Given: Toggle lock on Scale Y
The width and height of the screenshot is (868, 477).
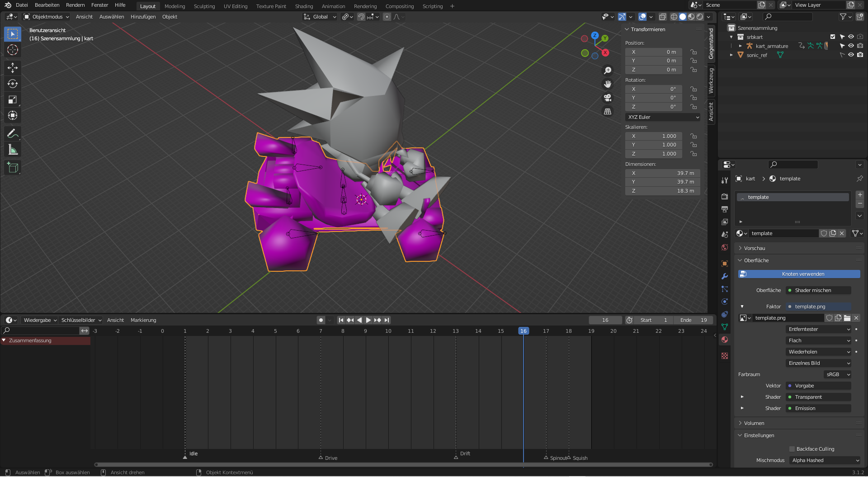Looking at the screenshot, I should pyautogui.click(x=693, y=145).
